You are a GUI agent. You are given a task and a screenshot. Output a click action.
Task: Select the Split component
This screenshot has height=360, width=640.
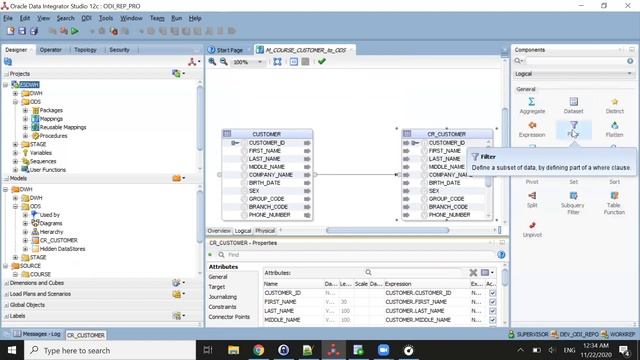532,200
